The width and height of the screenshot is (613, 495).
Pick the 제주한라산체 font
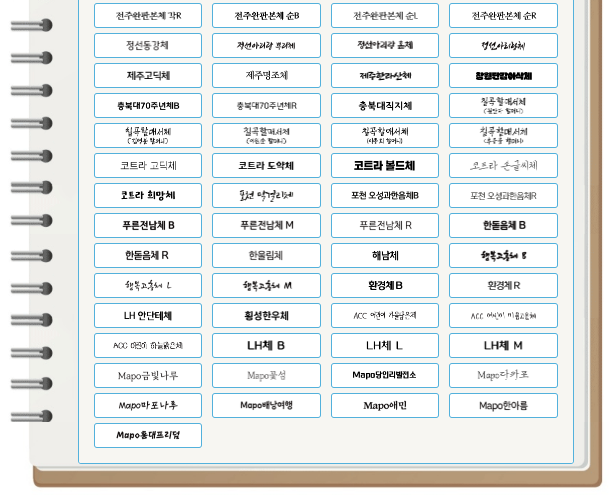point(385,75)
